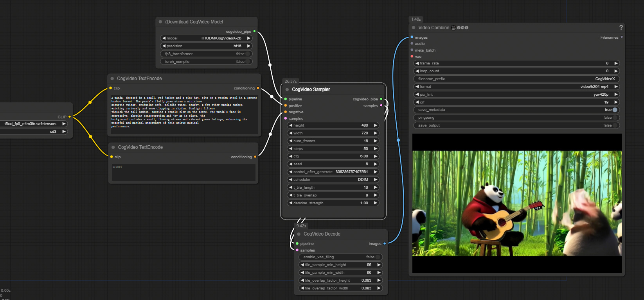Screen dimensions: 644x300
Task: Decrease tile_sample_min_width using its left arrow
Action: click(x=302, y=273)
